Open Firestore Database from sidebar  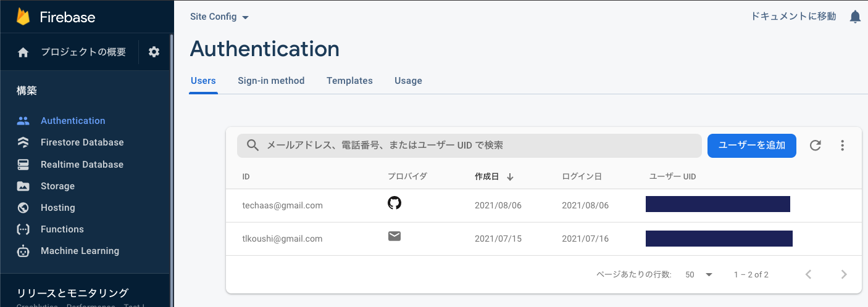(x=82, y=142)
